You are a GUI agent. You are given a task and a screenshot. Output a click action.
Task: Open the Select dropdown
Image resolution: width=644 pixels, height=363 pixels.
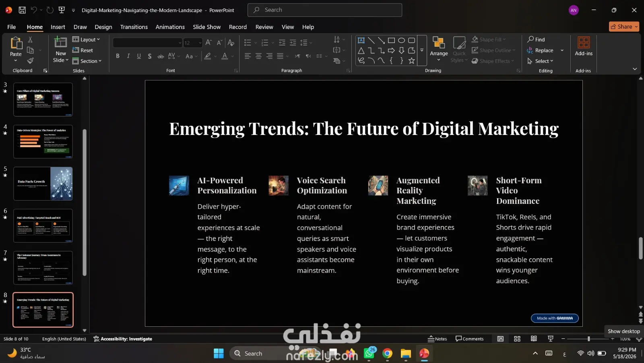tap(540, 61)
